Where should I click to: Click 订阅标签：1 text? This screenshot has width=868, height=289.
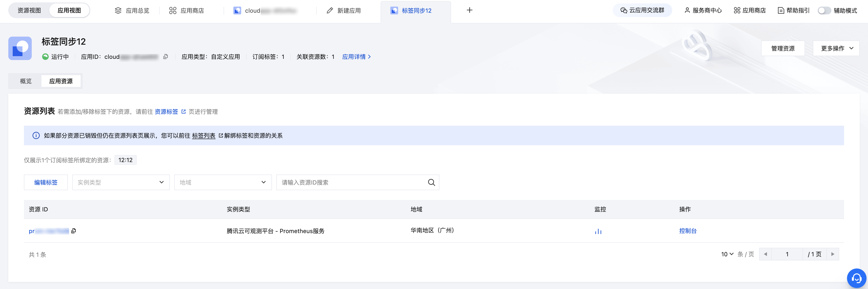[x=269, y=57]
